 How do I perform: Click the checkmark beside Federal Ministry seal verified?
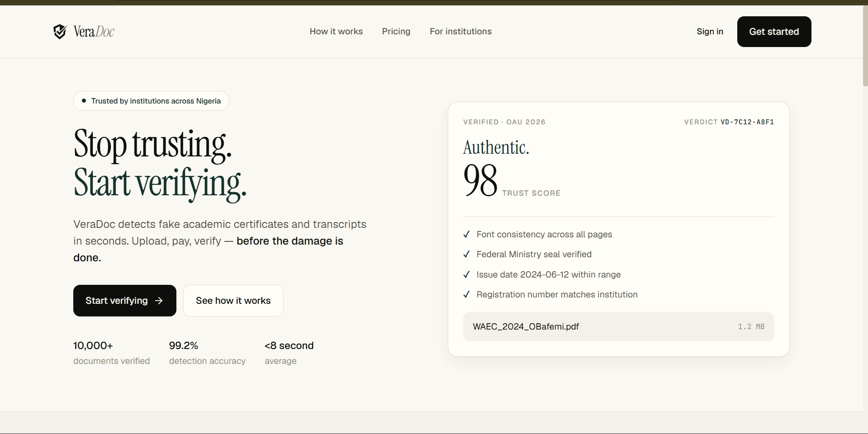click(466, 254)
